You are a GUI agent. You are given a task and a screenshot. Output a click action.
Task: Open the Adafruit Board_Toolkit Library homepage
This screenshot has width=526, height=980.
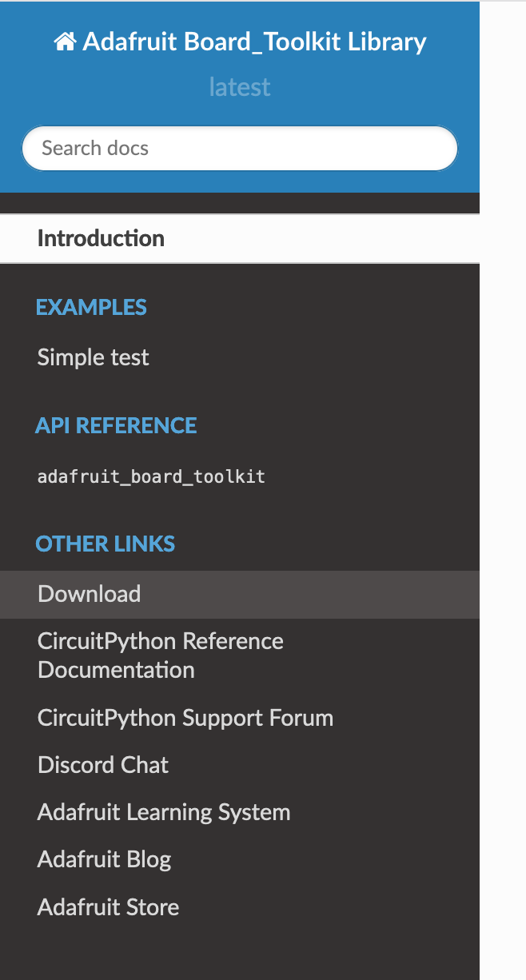coord(253,41)
